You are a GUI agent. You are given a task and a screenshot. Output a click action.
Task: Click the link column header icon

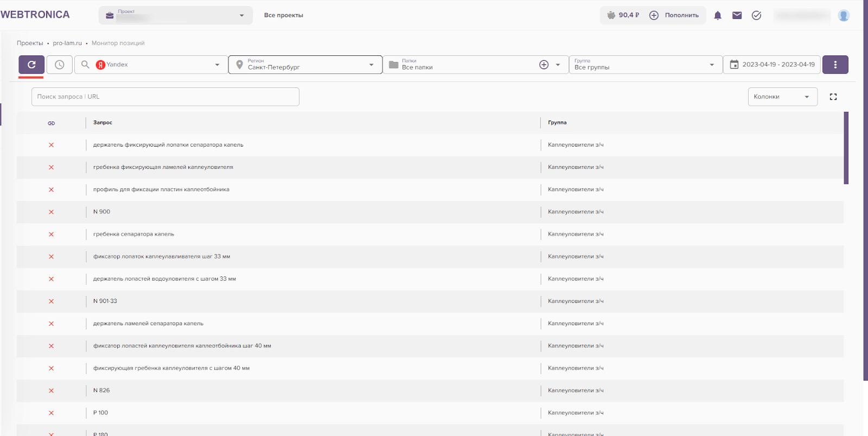tap(52, 123)
